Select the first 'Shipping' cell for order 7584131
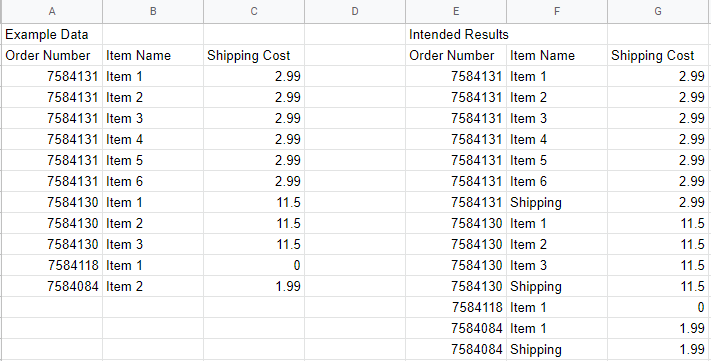Viewport: 711px width, 361px height. coord(557,202)
